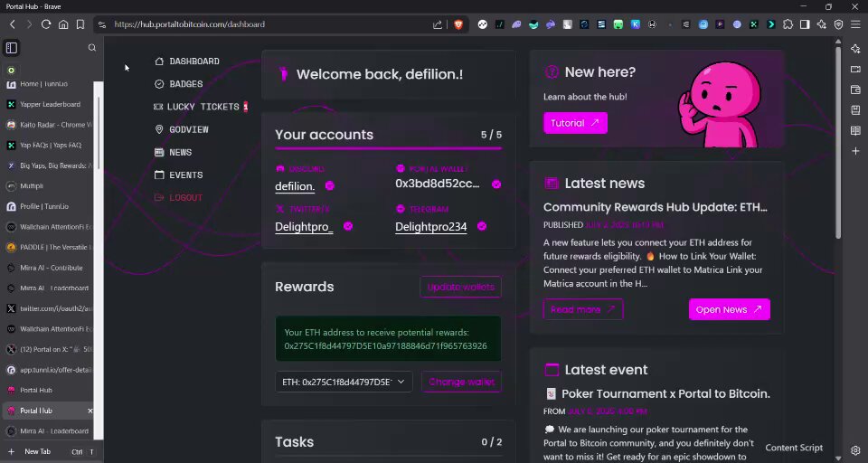Switch to the PADDLE | The Versatile tab
The height and width of the screenshot is (463, 868).
coord(48,247)
